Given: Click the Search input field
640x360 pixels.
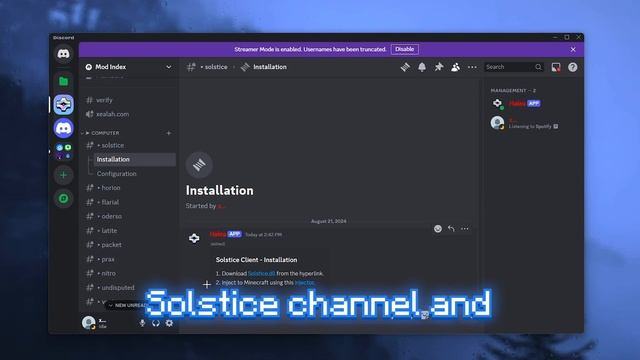Looking at the screenshot, I should click(513, 67).
